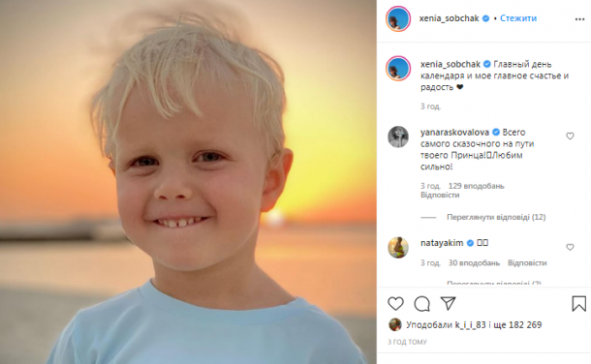Open xenia_sobchak profile from header username
Screen dimensions: 591x364
point(449,18)
